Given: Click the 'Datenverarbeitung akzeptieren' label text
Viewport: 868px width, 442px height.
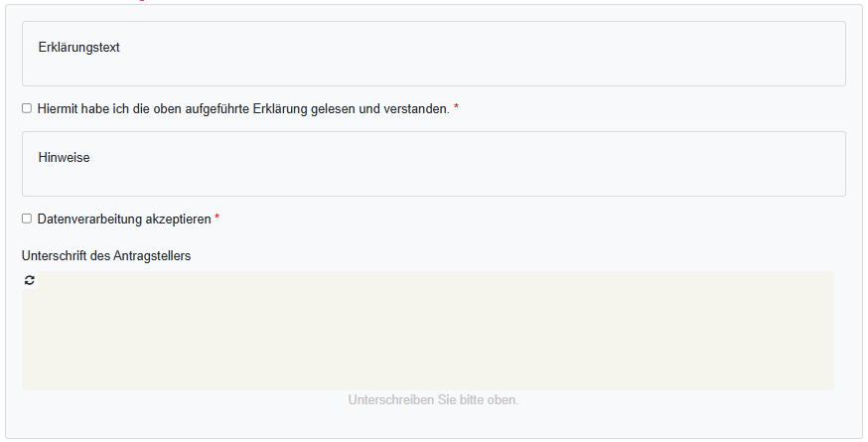Looking at the screenshot, I should click(x=124, y=219).
